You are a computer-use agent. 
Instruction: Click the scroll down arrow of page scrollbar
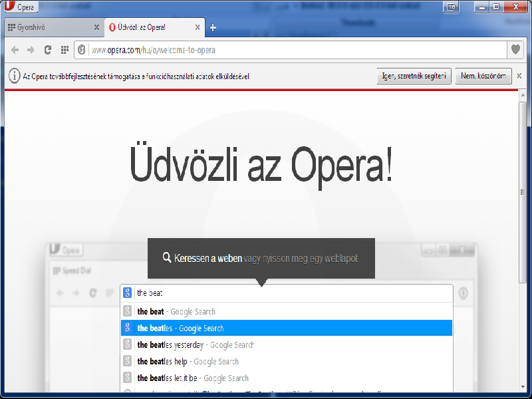click(x=523, y=387)
